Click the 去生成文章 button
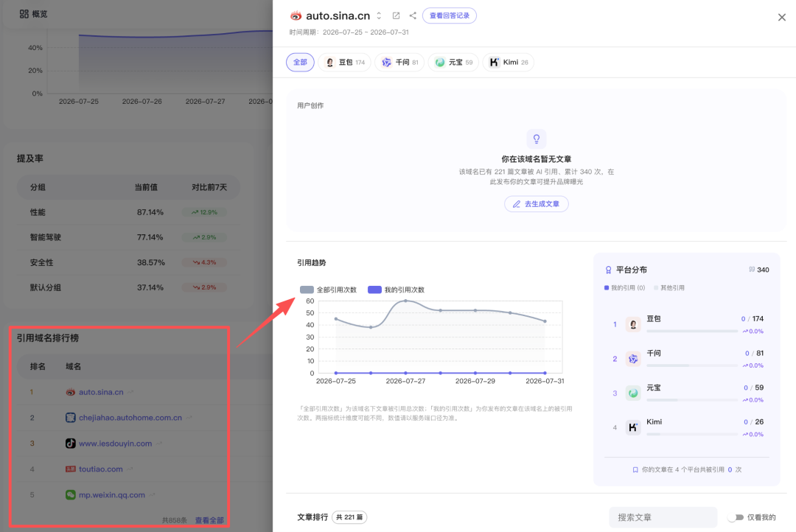The image size is (796, 532). pos(536,203)
